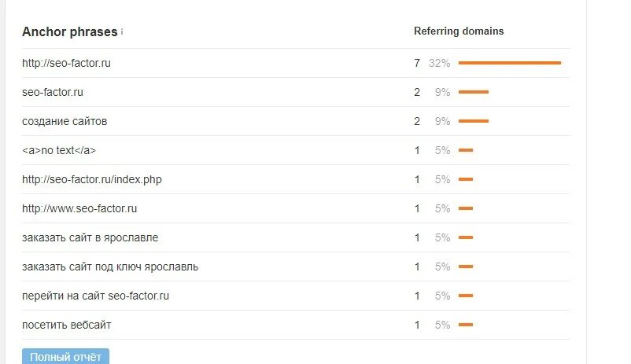This screenshot has height=364, width=631.
Task: Click the Anchor phrases heading
Action: coord(69,31)
